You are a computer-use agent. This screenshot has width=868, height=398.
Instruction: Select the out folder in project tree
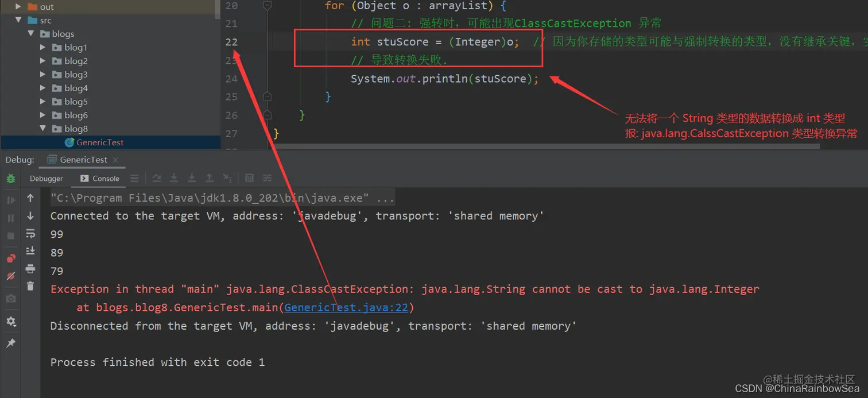coord(110,7)
